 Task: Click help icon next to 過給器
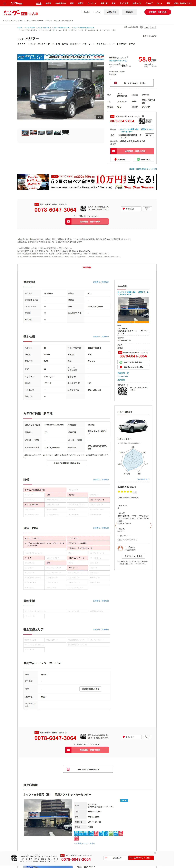coord(75,377)
